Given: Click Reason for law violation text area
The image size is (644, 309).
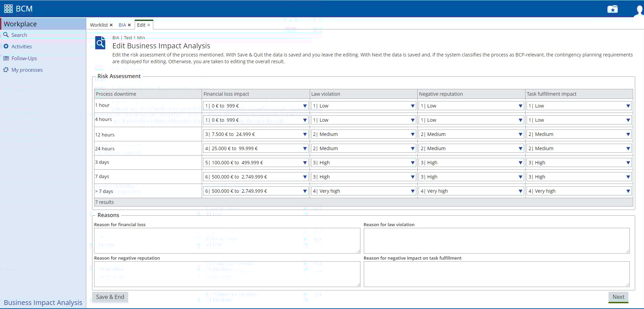Looking at the screenshot, I should [496, 241].
